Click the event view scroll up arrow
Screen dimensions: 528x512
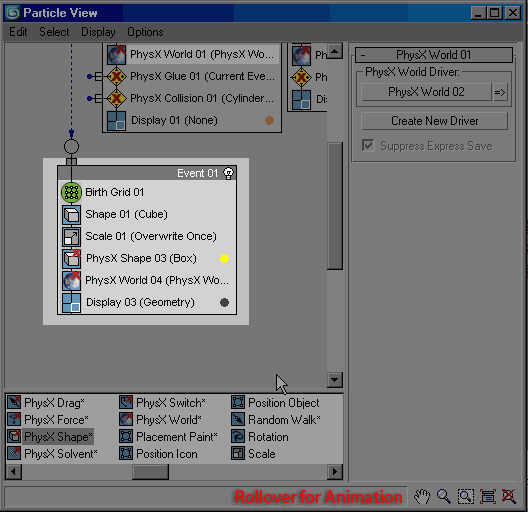coord(335,52)
